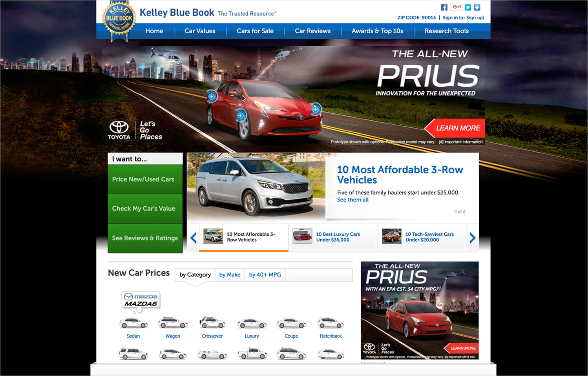Click Learn More on large Prius banner
Image resolution: width=588 pixels, height=376 pixels.
point(455,128)
